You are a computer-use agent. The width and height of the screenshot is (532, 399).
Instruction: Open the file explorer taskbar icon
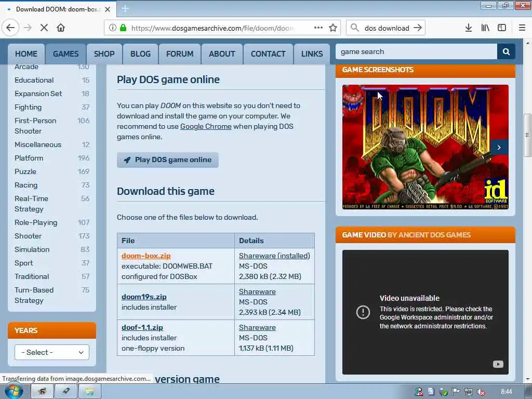point(89,392)
